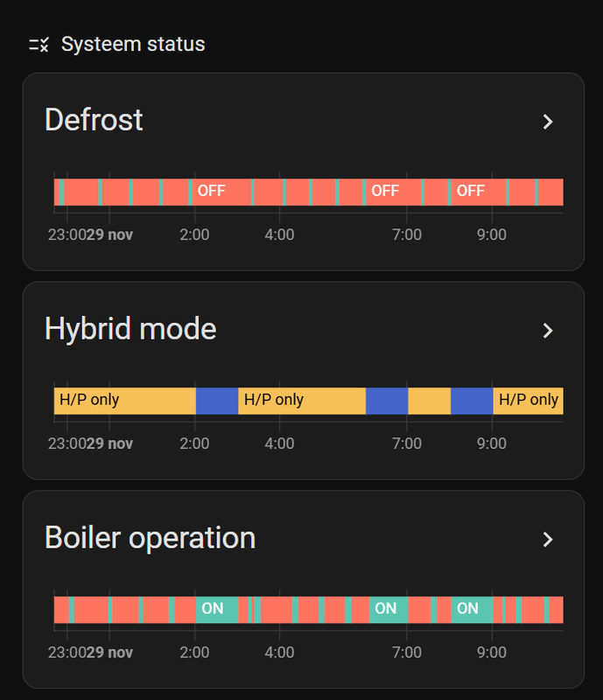603x700 pixels.
Task: Click first H/P only segment in Hybrid timeline
Action: point(123,400)
